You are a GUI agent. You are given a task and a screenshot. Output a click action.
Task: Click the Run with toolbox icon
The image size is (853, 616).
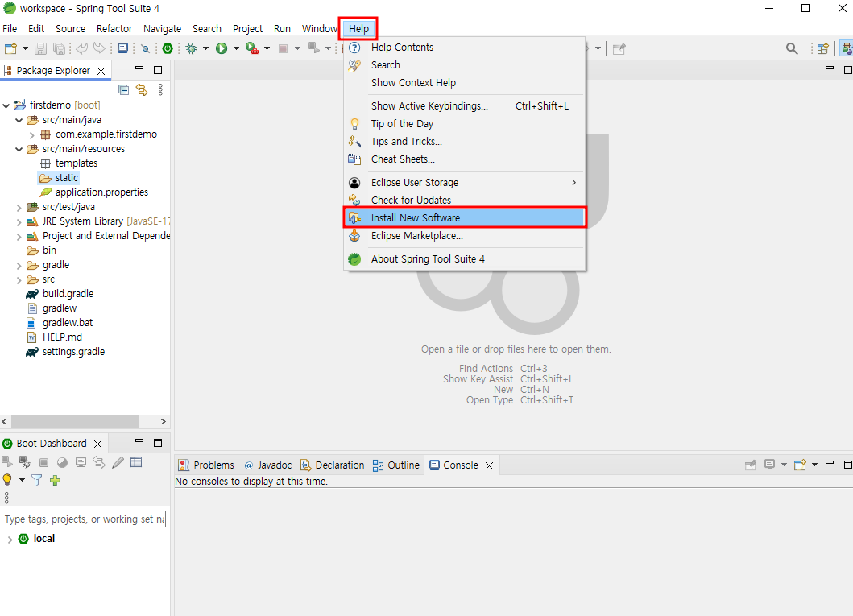click(251, 48)
